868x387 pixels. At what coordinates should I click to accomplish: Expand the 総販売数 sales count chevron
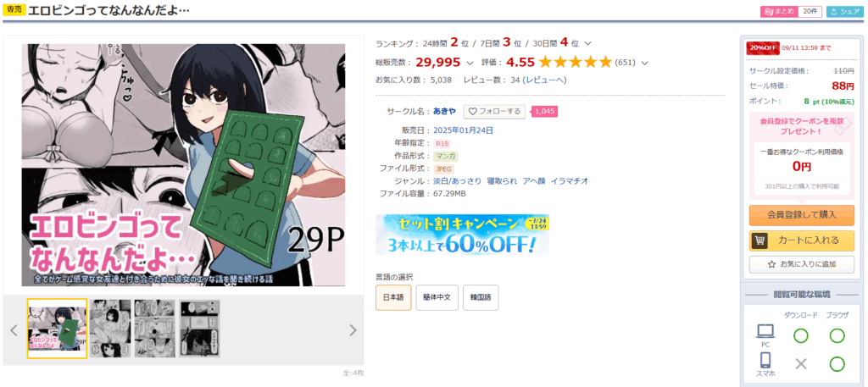pyautogui.click(x=470, y=63)
